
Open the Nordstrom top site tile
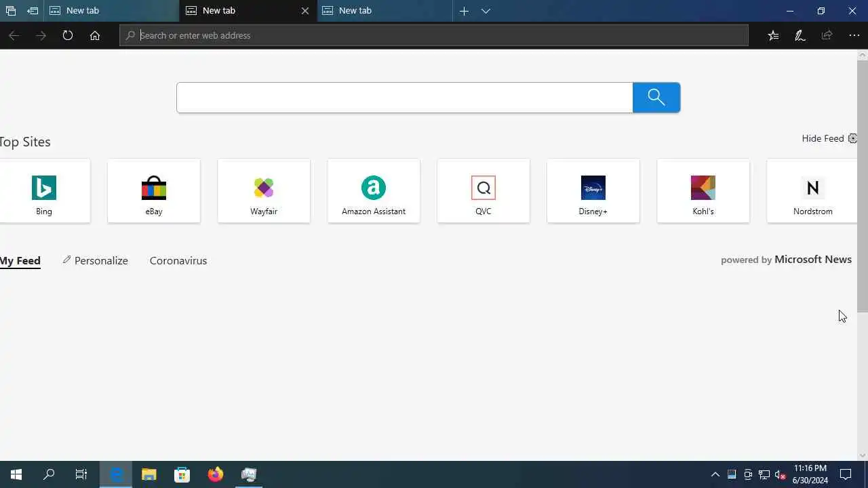tap(812, 191)
